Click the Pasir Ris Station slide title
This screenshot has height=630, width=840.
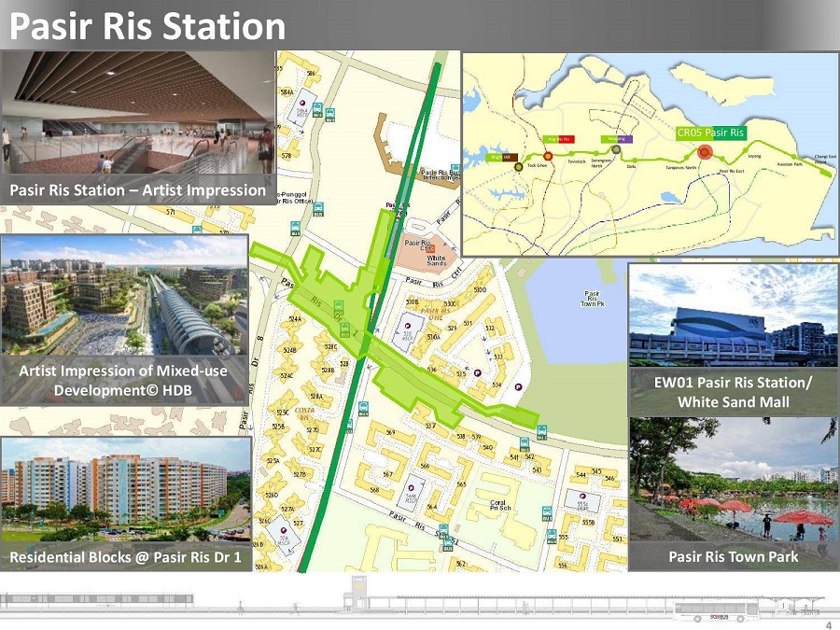[147, 26]
